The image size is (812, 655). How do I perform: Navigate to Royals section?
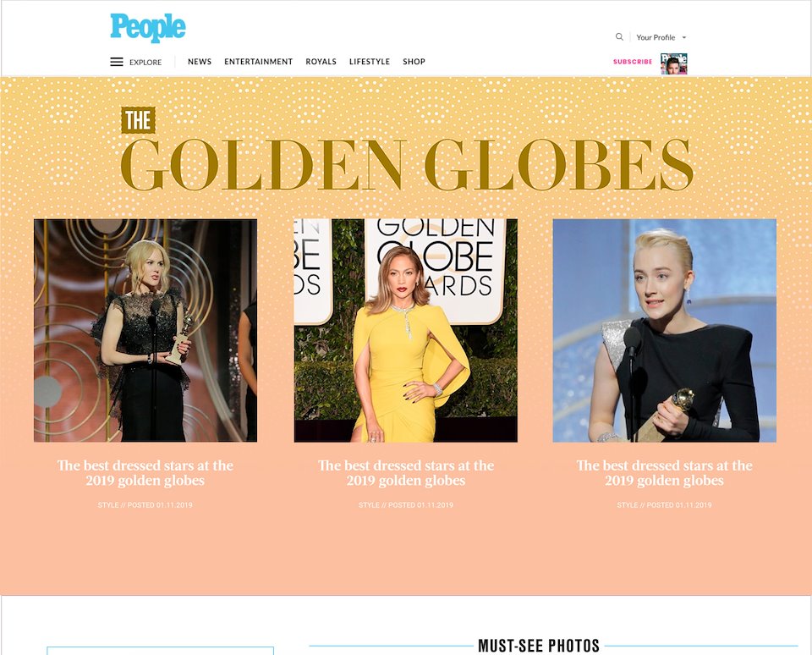(x=321, y=62)
